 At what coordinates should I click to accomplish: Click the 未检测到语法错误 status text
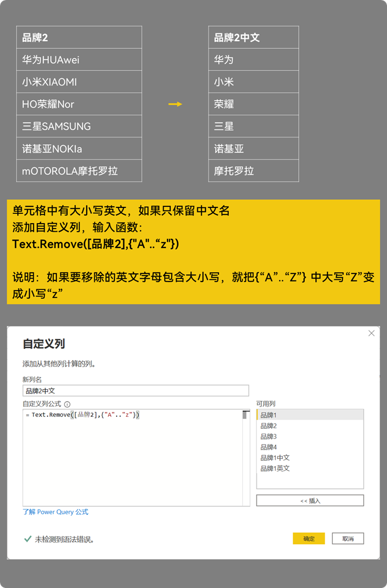click(64, 539)
